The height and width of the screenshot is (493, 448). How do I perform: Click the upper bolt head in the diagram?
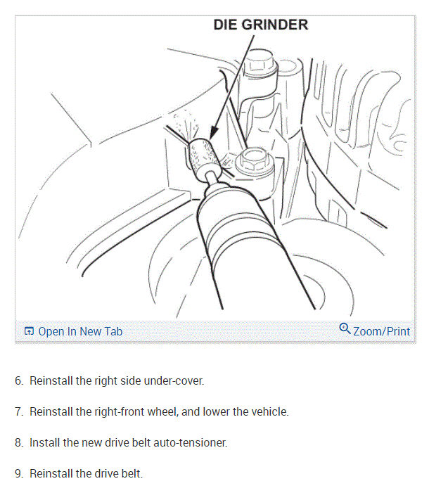point(260,64)
